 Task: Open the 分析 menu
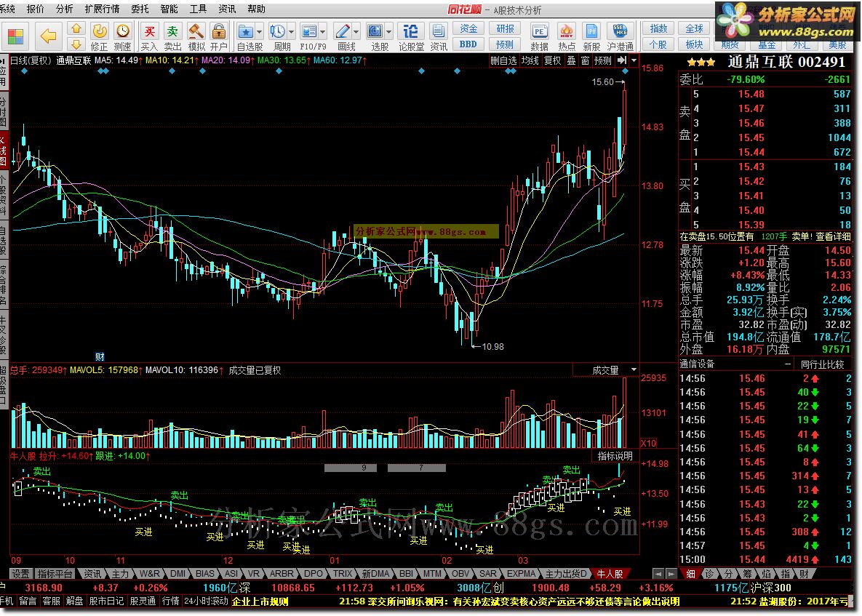[64, 9]
